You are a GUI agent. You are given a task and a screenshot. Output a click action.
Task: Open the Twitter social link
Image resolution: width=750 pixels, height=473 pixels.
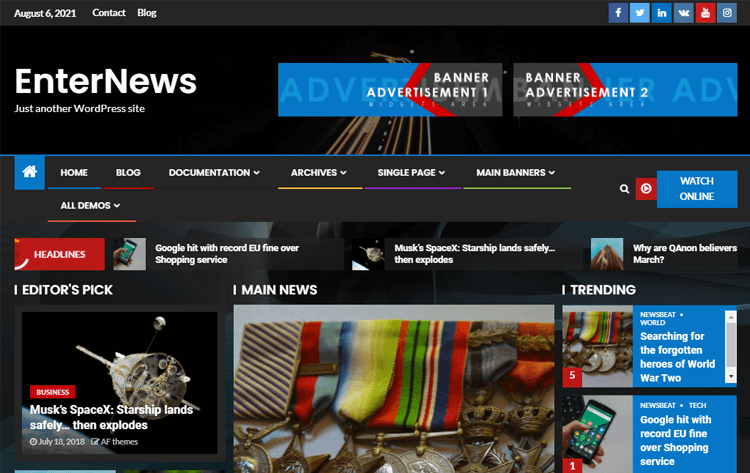pyautogui.click(x=640, y=13)
